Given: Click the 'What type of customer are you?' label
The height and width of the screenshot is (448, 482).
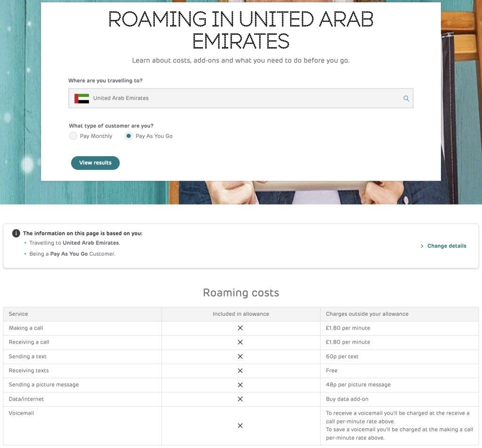Looking at the screenshot, I should [111, 126].
